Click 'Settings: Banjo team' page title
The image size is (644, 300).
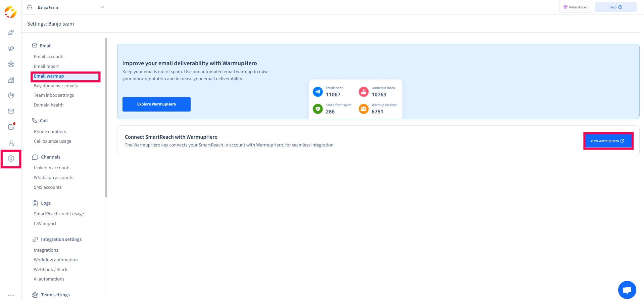coord(51,24)
